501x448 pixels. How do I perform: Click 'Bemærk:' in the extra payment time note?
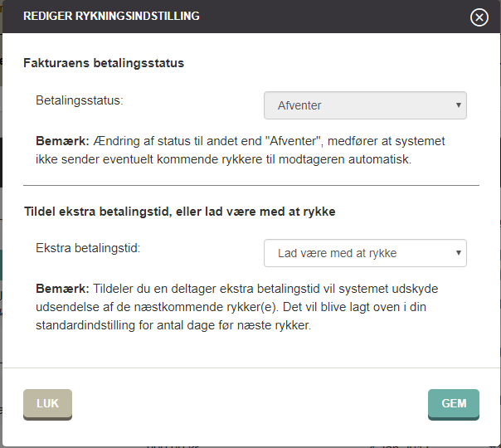click(x=63, y=289)
